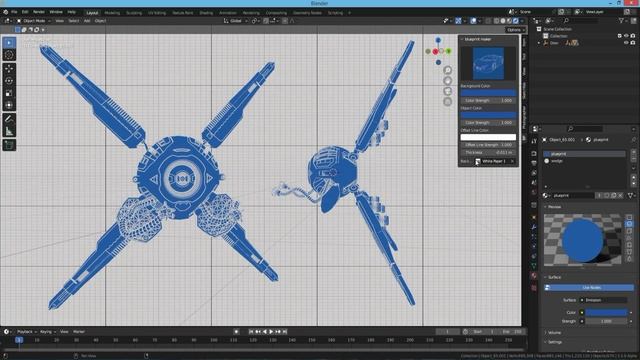
Task: Select the Scale tool
Action: [x=9, y=93]
